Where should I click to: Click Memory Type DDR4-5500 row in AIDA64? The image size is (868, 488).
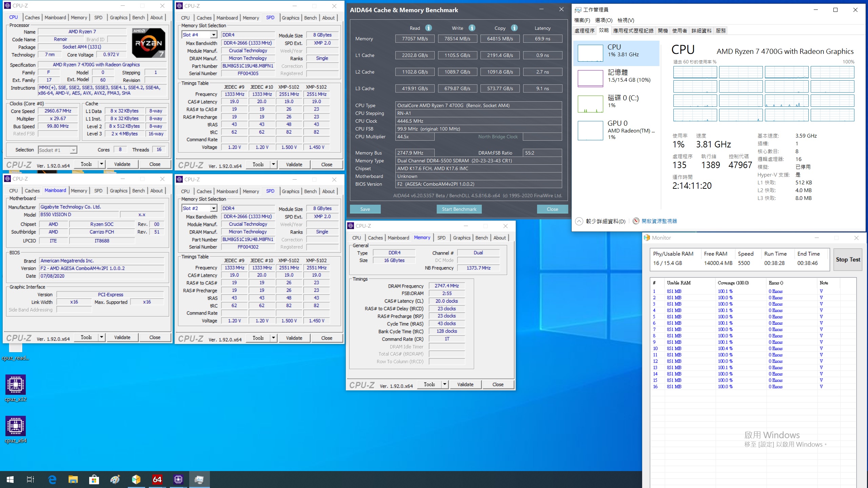pos(478,161)
